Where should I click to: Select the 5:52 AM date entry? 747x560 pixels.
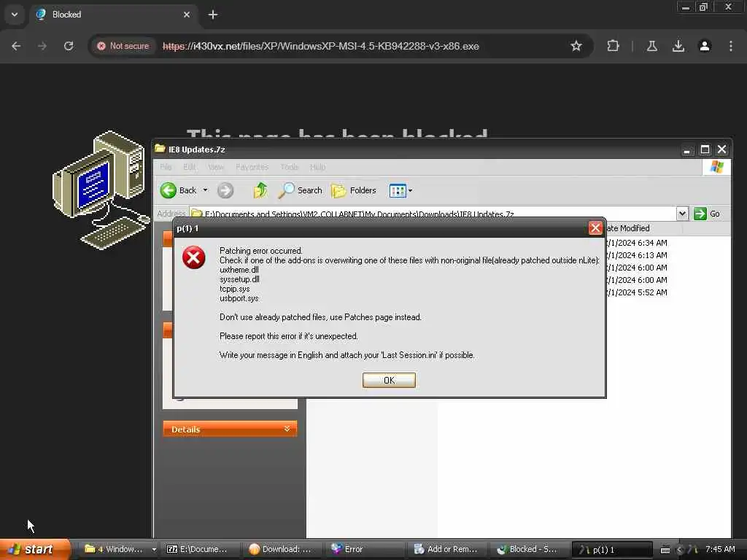click(636, 292)
